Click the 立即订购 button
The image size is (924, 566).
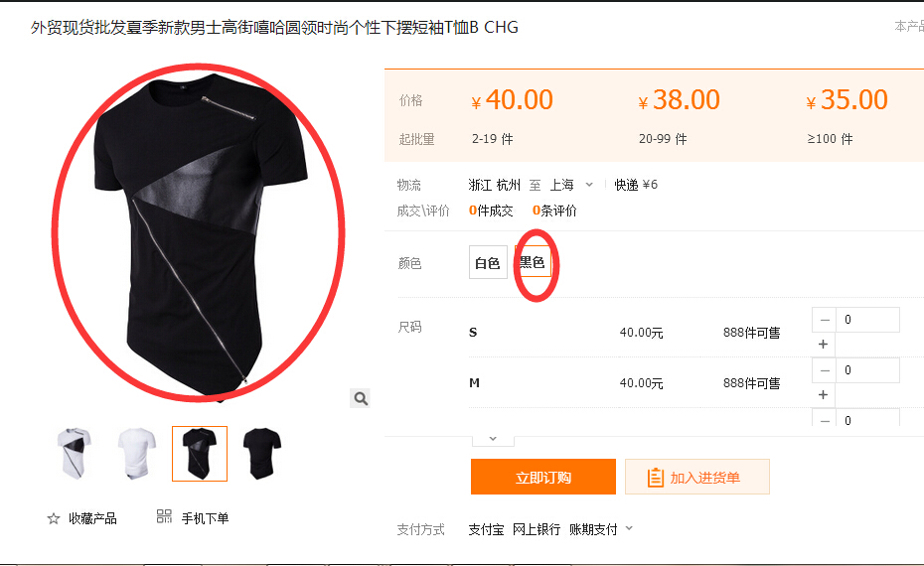(543, 477)
